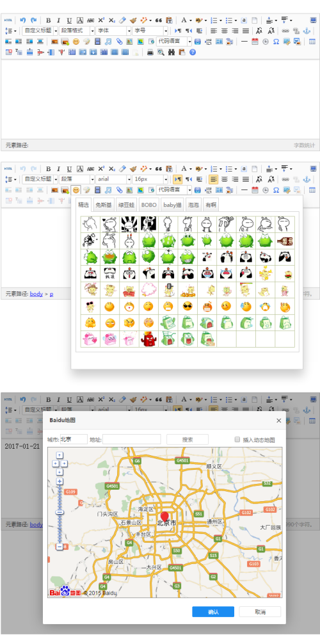Click the body link in middle editor path
Viewport: 320px width, 644px height.
coord(36,294)
